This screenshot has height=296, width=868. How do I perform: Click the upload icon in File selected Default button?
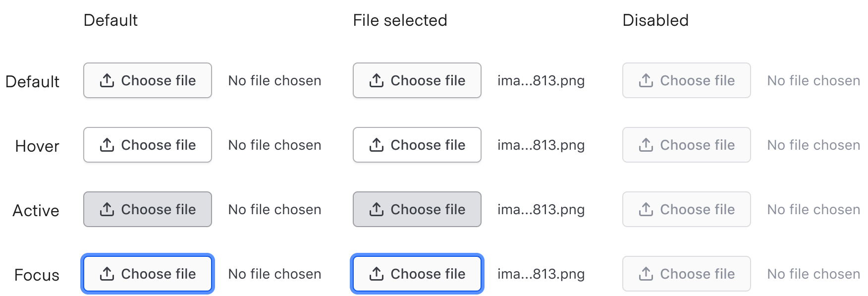pos(378,80)
